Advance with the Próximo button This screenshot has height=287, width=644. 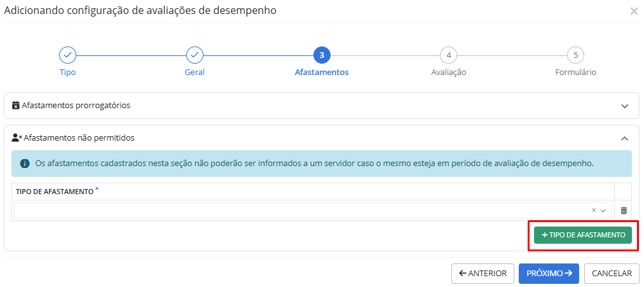pos(549,274)
